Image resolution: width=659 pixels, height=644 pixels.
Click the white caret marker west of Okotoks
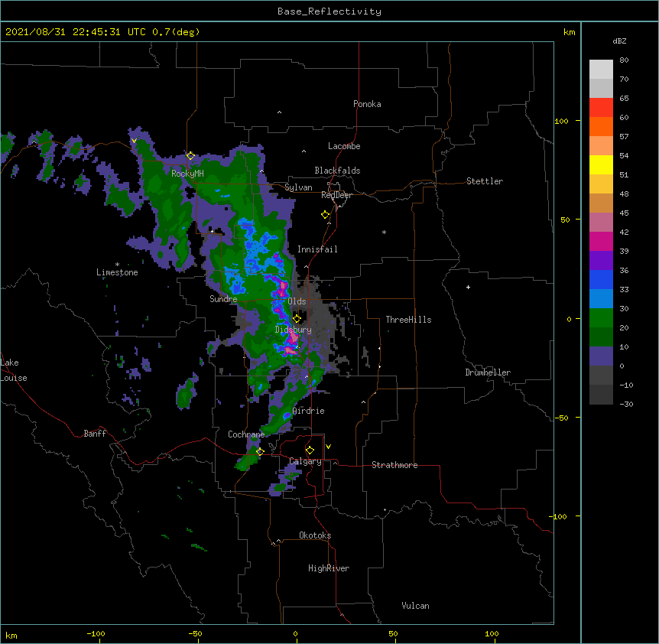click(x=278, y=541)
